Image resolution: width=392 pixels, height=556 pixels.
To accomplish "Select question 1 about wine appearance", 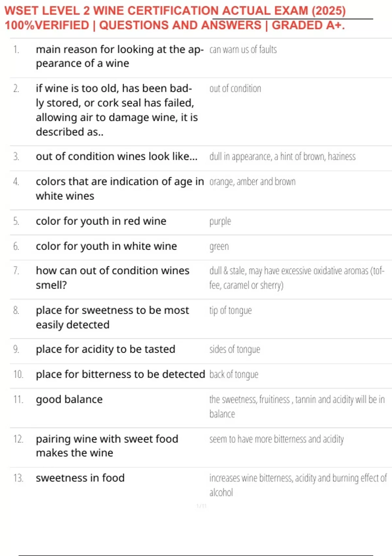I will tap(120, 56).
